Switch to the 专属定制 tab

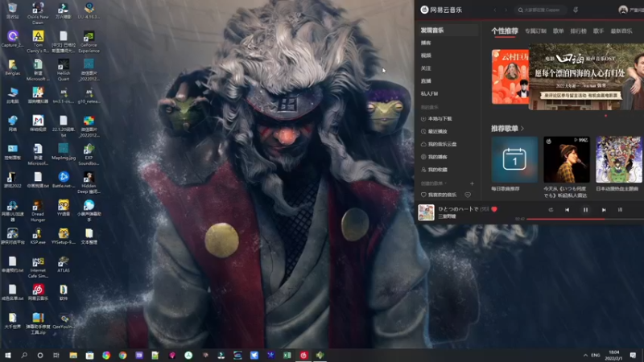click(535, 31)
